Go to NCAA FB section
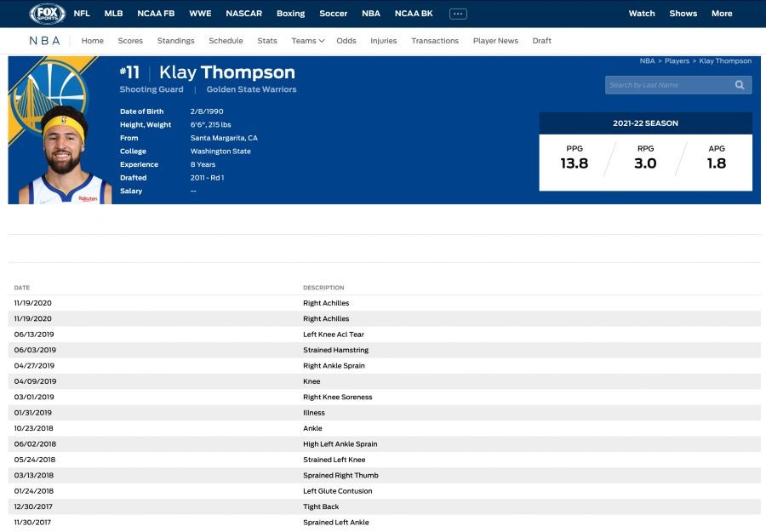This screenshot has width=766, height=532. (x=156, y=14)
